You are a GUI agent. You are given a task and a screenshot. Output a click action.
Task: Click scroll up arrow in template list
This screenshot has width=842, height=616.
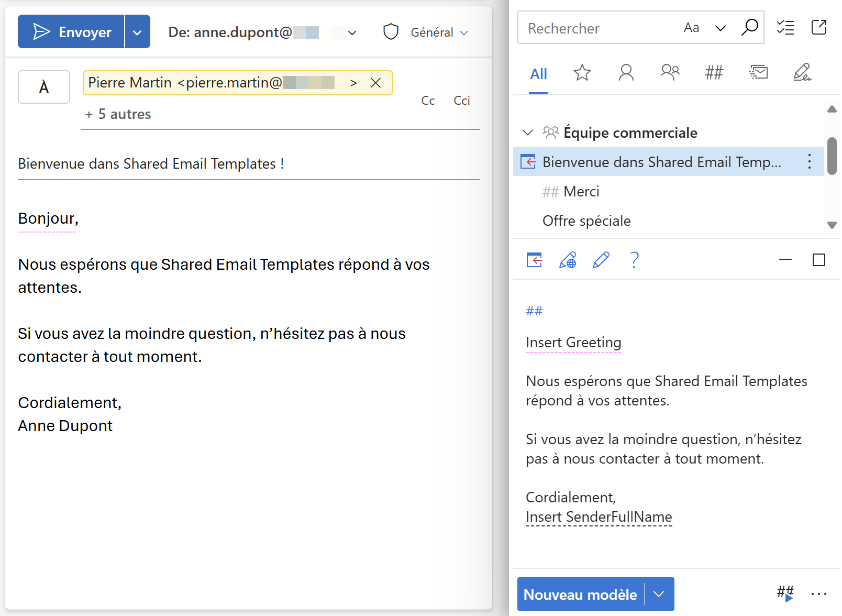pos(832,109)
